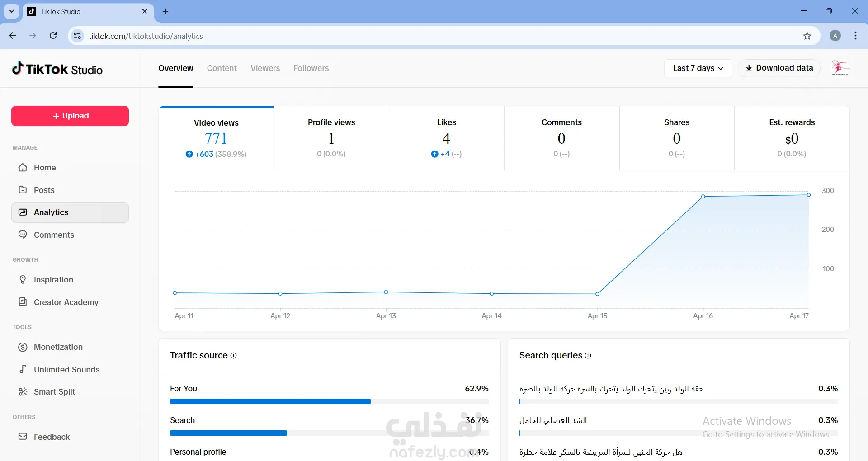This screenshot has height=461, width=868.
Task: Click the Upload button
Action: [x=70, y=116]
